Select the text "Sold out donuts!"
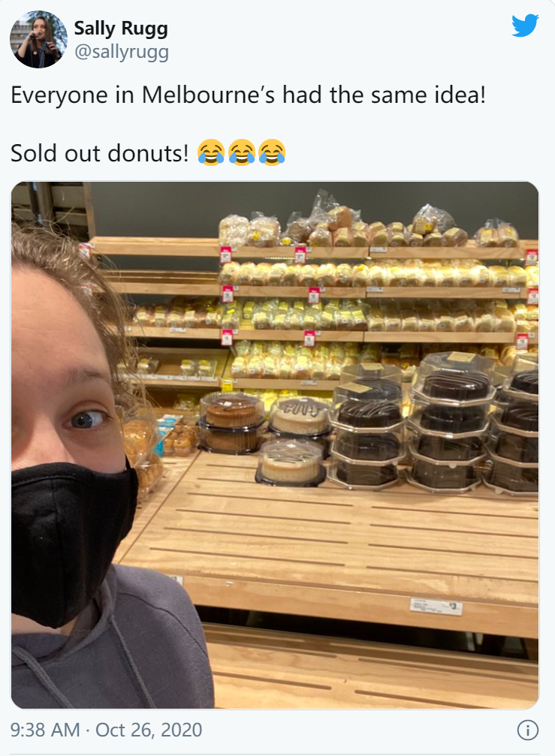This screenshot has width=555, height=756. click(x=100, y=154)
